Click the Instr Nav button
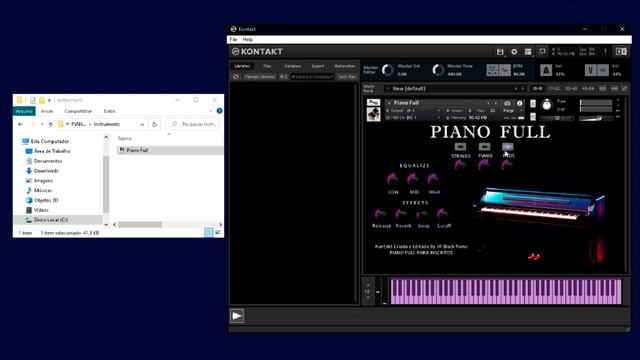 click(x=347, y=77)
